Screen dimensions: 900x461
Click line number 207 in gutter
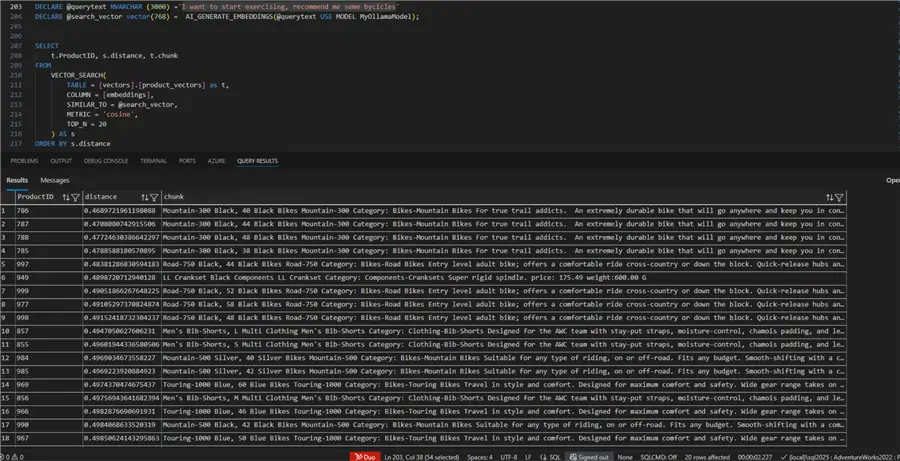16,46
